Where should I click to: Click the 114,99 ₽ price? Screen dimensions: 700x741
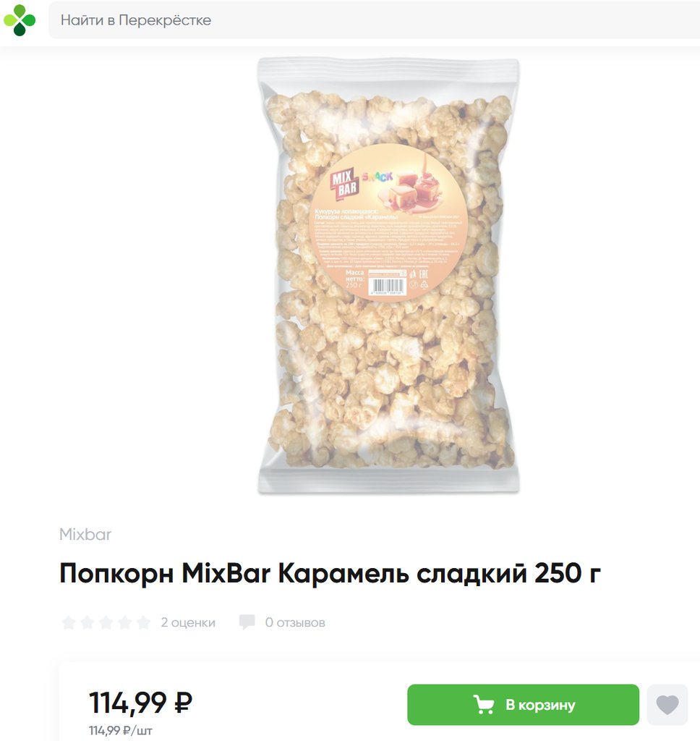coord(141,702)
